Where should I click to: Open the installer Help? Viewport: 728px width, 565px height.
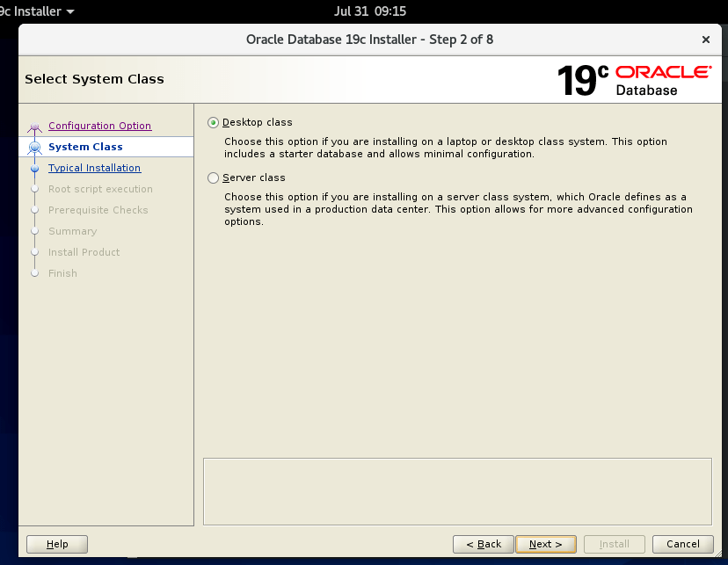click(x=57, y=544)
